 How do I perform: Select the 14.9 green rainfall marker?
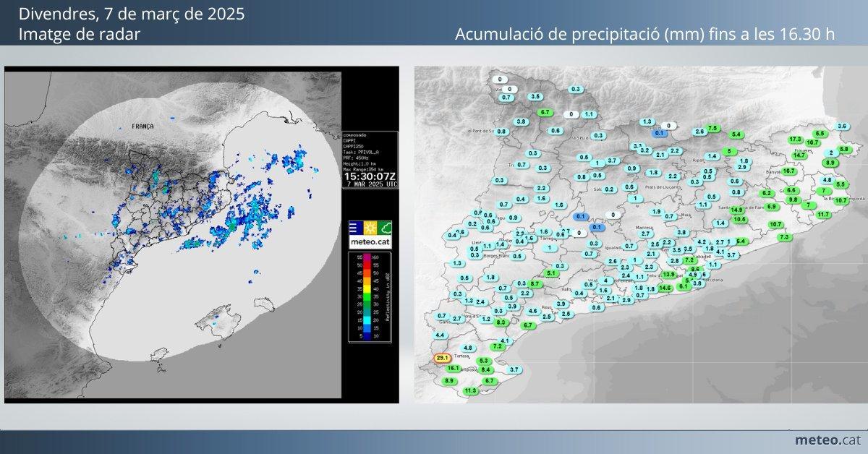737,210
